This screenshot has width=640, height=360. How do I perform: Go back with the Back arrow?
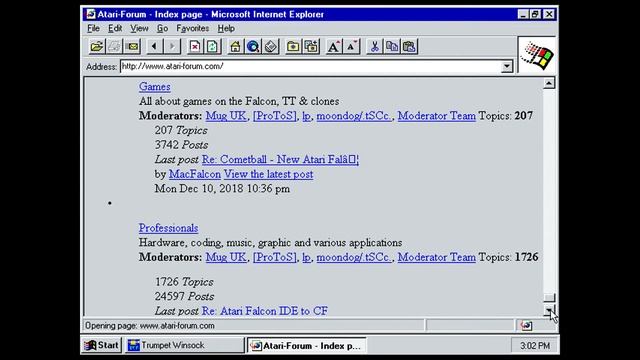point(154,47)
